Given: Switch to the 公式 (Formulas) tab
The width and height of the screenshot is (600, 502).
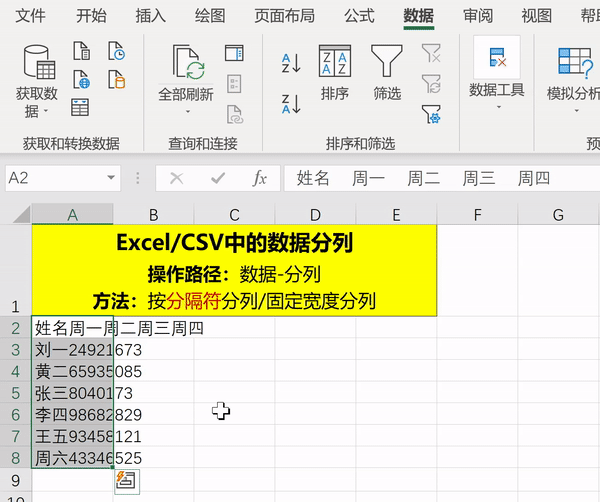Looking at the screenshot, I should pos(359,16).
